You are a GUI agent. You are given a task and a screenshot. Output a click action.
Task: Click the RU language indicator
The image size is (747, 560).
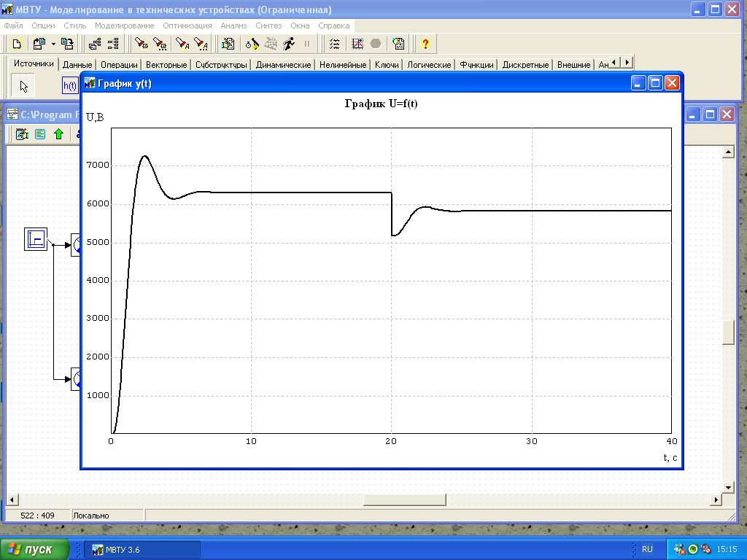click(x=647, y=549)
